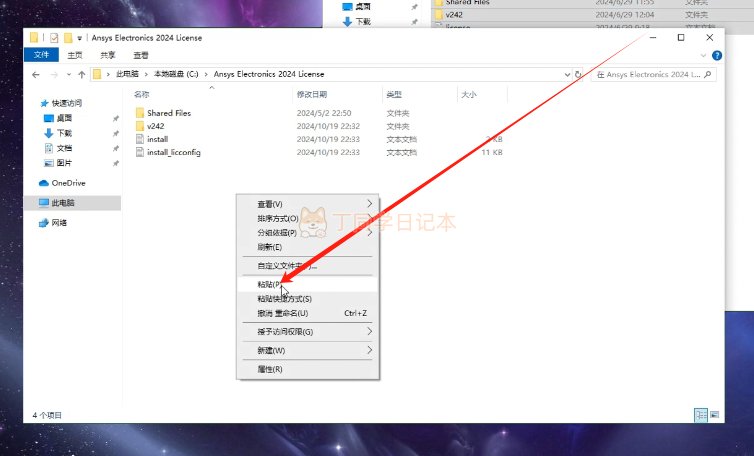Click 本地磁盘 (C:) in the address breadcrumb
This screenshot has height=456, width=754.
pos(176,74)
